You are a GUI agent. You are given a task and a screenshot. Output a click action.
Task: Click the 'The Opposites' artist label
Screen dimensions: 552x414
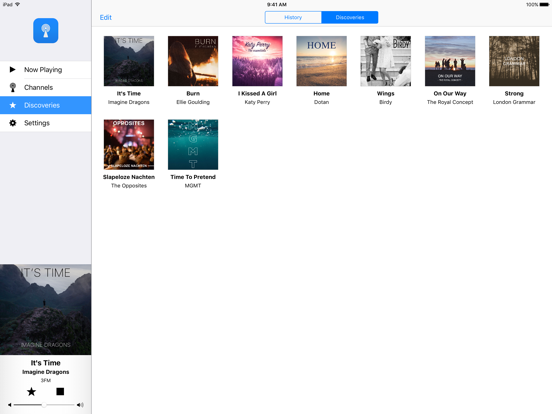click(x=129, y=186)
